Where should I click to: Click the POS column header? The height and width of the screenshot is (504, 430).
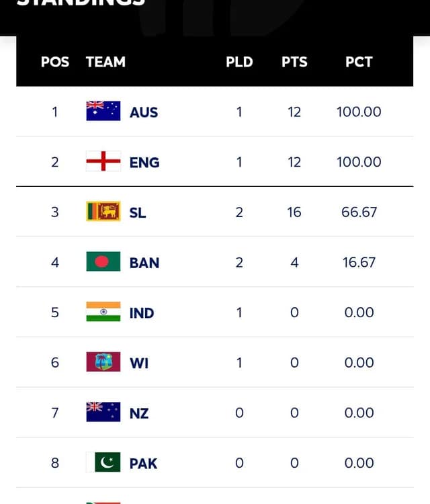click(55, 62)
